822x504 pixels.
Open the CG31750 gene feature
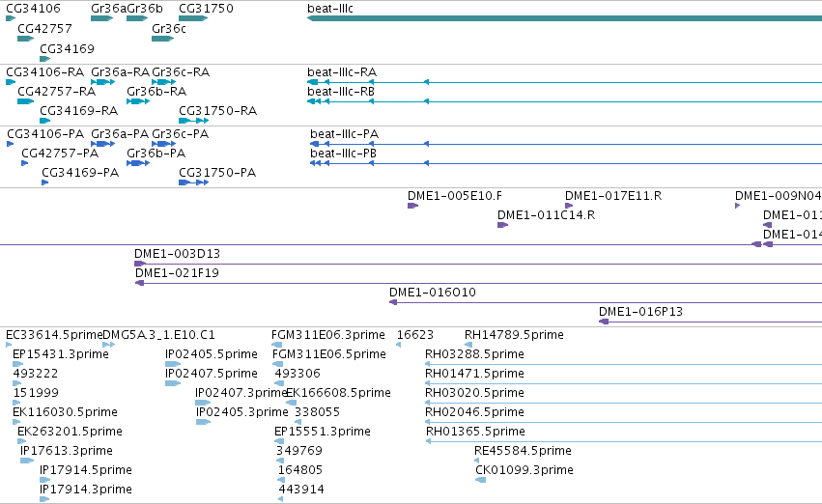(193, 18)
